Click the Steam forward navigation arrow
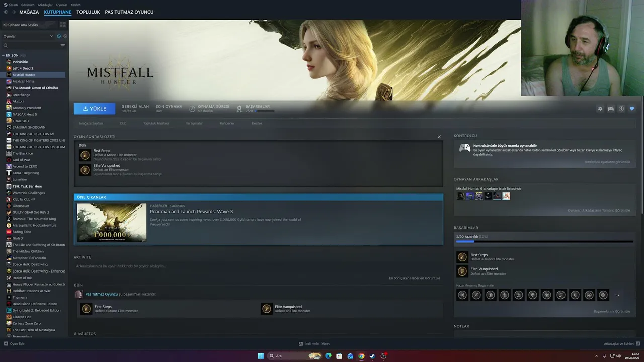644x362 pixels. pos(14,12)
